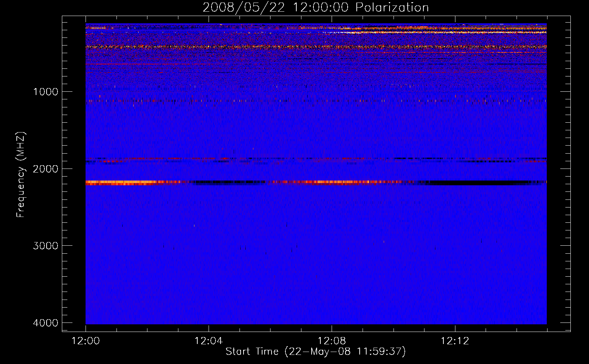The height and width of the screenshot is (364, 589).
Task: Click the "Start Time (22-May-08 11:59:37)" label
Action: (x=316, y=352)
